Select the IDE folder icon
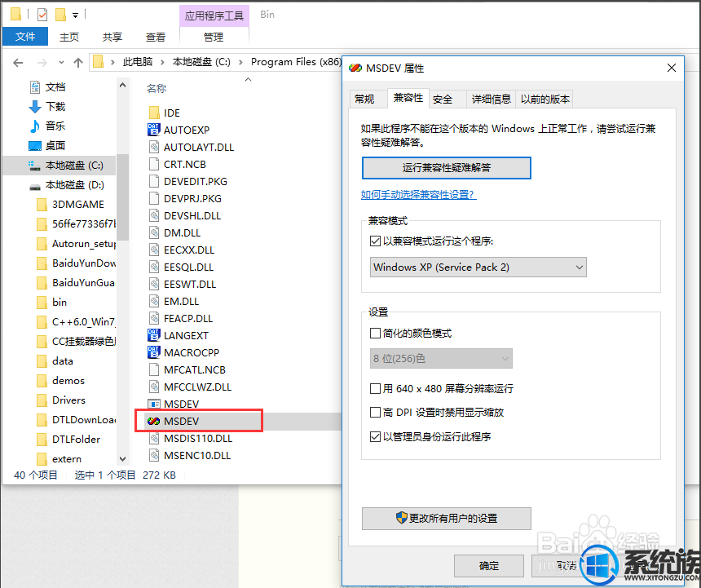Viewport: 701px width, 588px height. click(154, 113)
